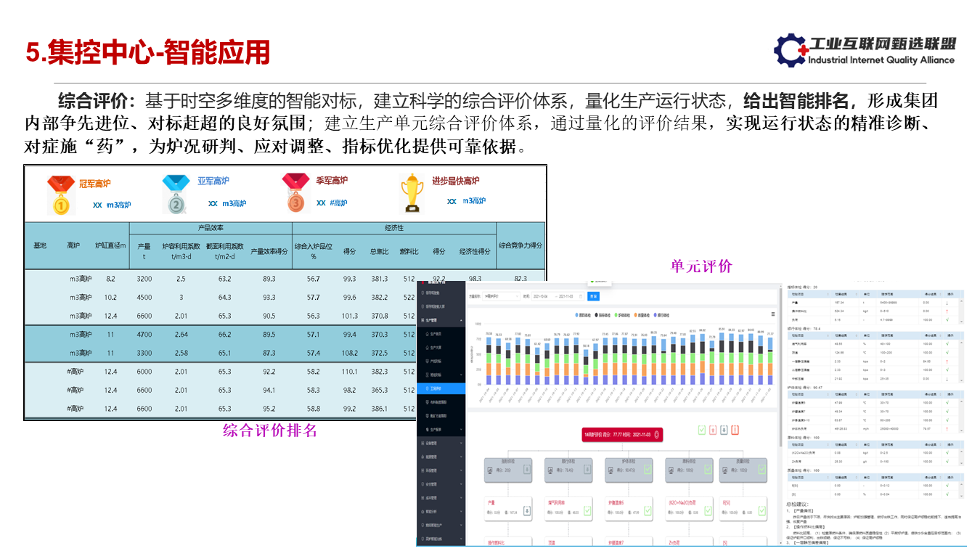The height and width of the screenshot is (551, 980).
Task: Click the blue 查询 button
Action: click(593, 296)
